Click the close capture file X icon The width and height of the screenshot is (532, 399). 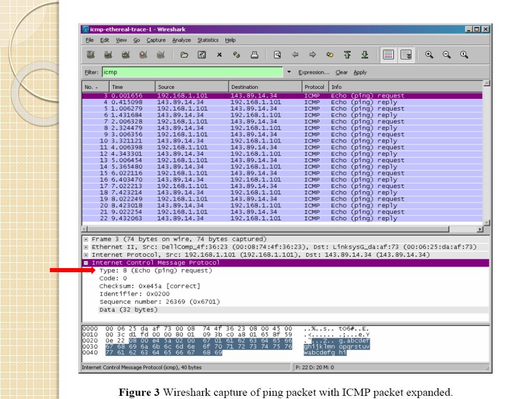pyautogui.click(x=220, y=55)
